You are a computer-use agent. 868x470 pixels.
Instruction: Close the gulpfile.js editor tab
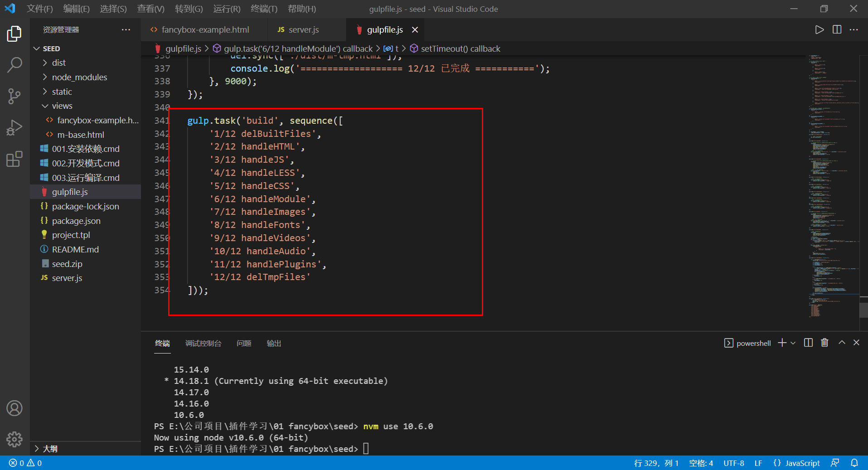point(415,30)
